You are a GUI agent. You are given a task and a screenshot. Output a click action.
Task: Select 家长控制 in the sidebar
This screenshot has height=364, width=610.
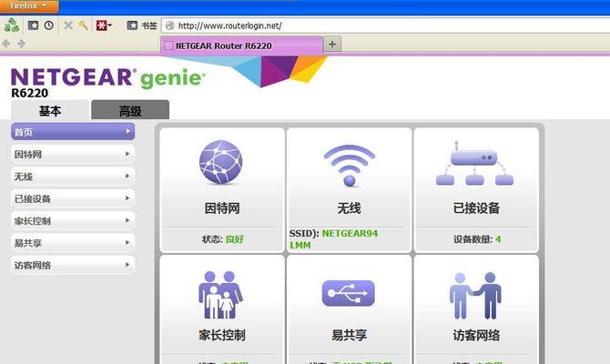tap(73, 221)
